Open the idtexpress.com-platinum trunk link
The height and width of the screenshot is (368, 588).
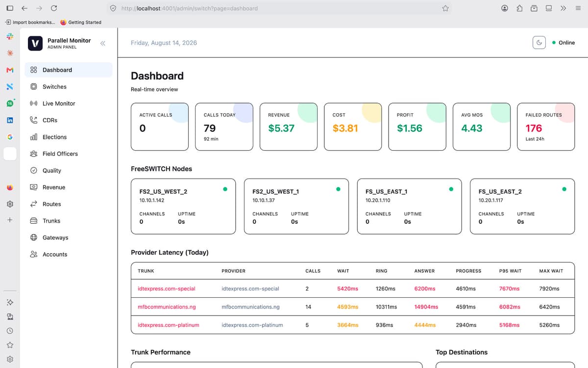pos(169,325)
